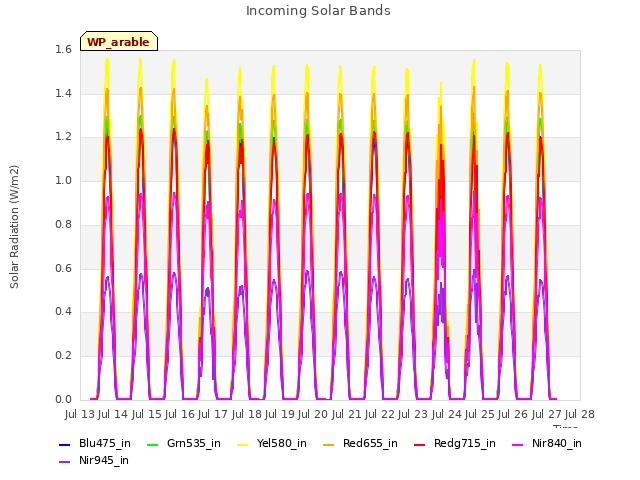This screenshot has width=640, height=480.
Task: Click the Jul 13 x-axis date label
Action: click(x=80, y=415)
